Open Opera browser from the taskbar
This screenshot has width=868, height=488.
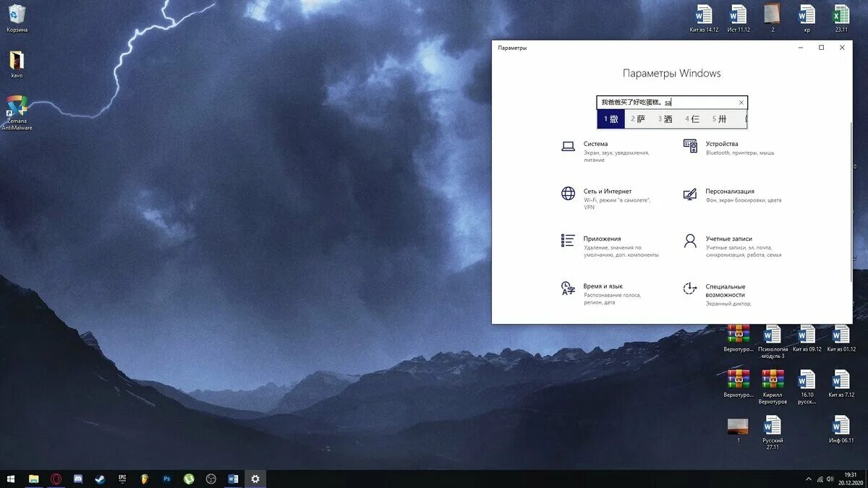coord(54,478)
